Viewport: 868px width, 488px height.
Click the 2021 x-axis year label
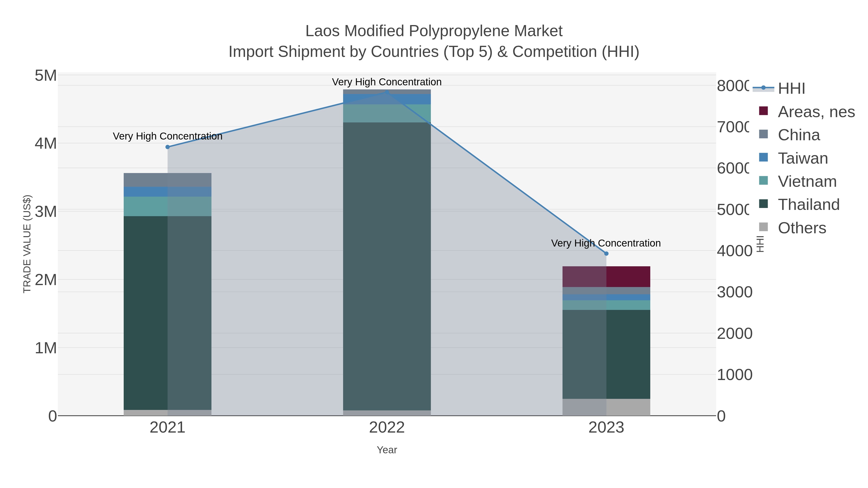(x=168, y=428)
